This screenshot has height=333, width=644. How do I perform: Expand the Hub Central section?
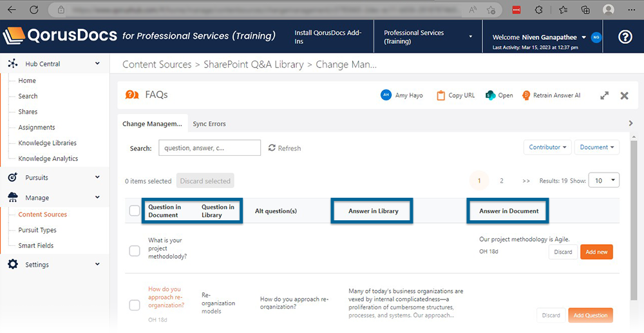[x=97, y=63]
